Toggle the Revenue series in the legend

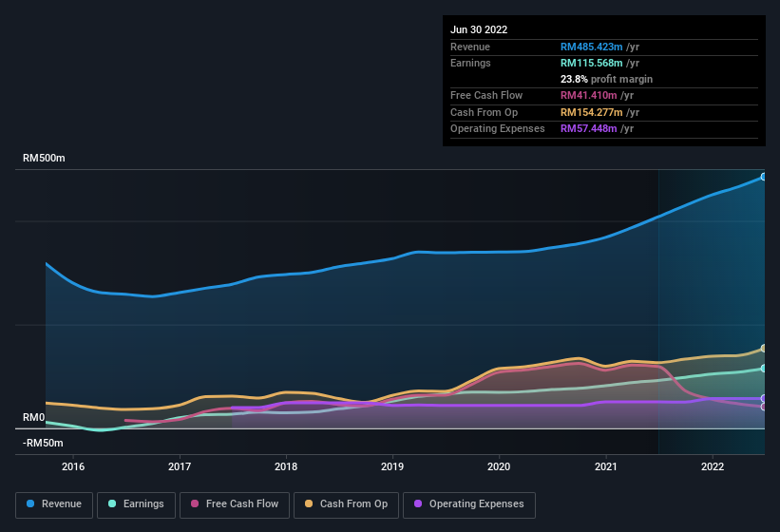[x=61, y=503]
